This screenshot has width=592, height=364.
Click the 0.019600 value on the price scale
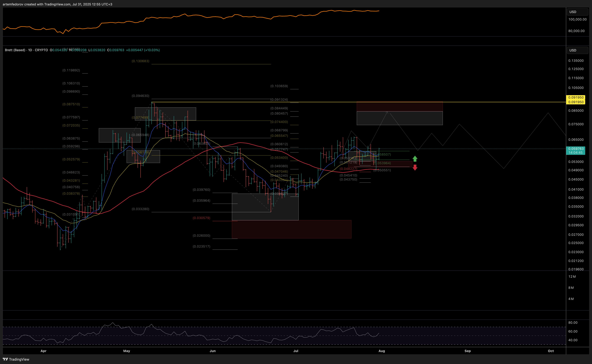click(576, 269)
